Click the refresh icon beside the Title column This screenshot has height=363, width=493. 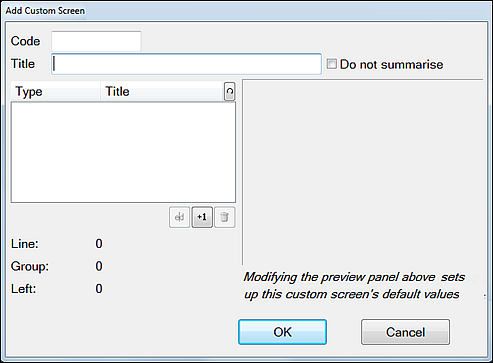230,91
